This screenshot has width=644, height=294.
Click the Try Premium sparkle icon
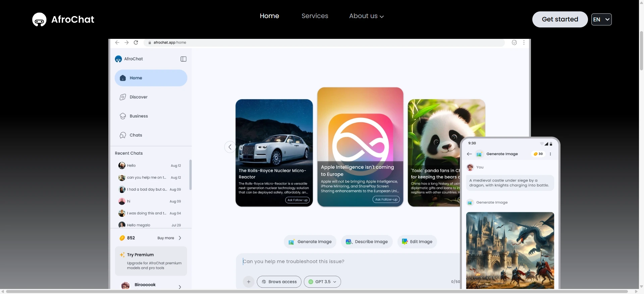point(122,255)
